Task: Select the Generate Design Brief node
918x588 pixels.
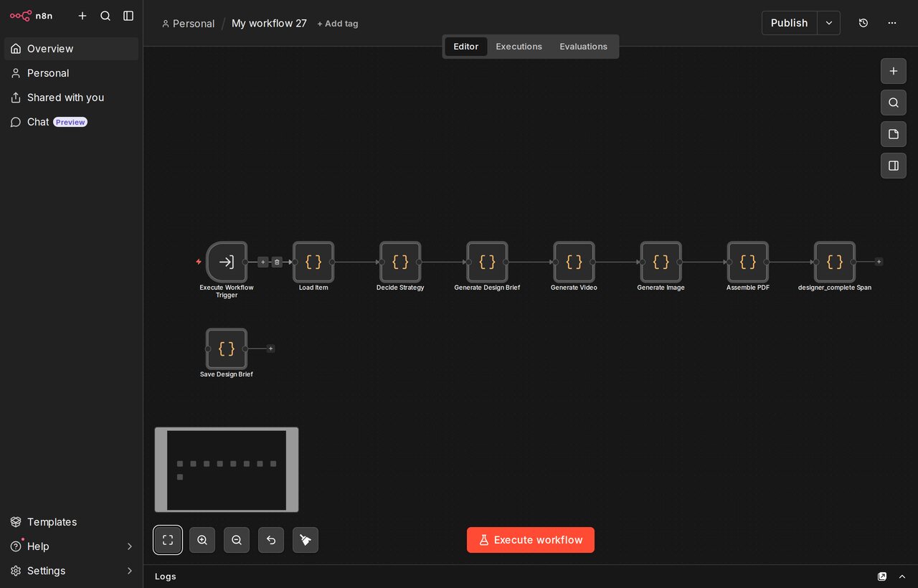Action: 487,262
